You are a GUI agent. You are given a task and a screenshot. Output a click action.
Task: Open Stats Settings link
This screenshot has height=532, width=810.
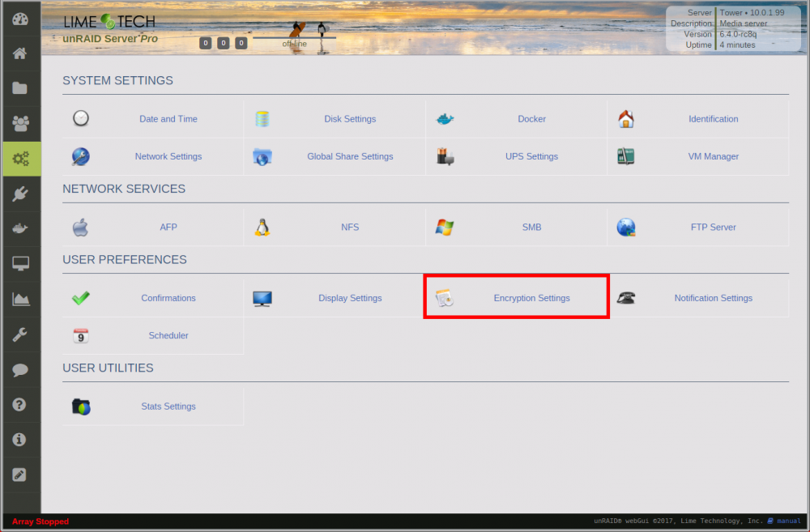[x=168, y=406]
